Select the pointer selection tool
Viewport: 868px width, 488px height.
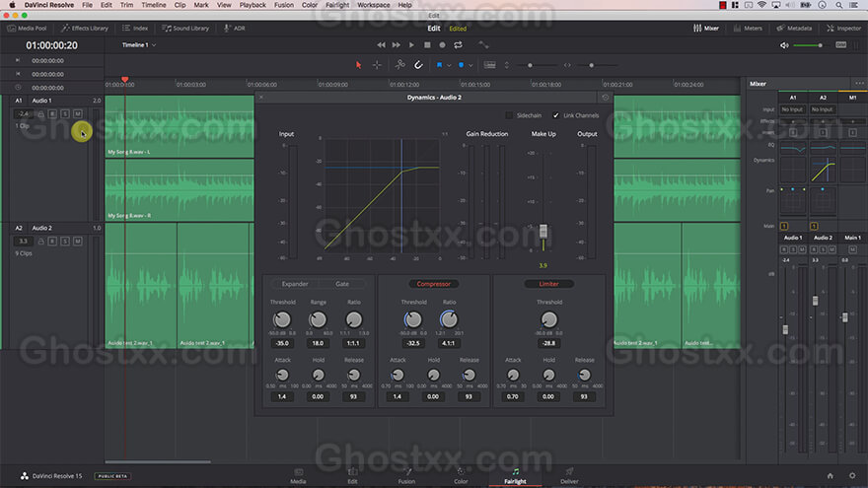[358, 65]
